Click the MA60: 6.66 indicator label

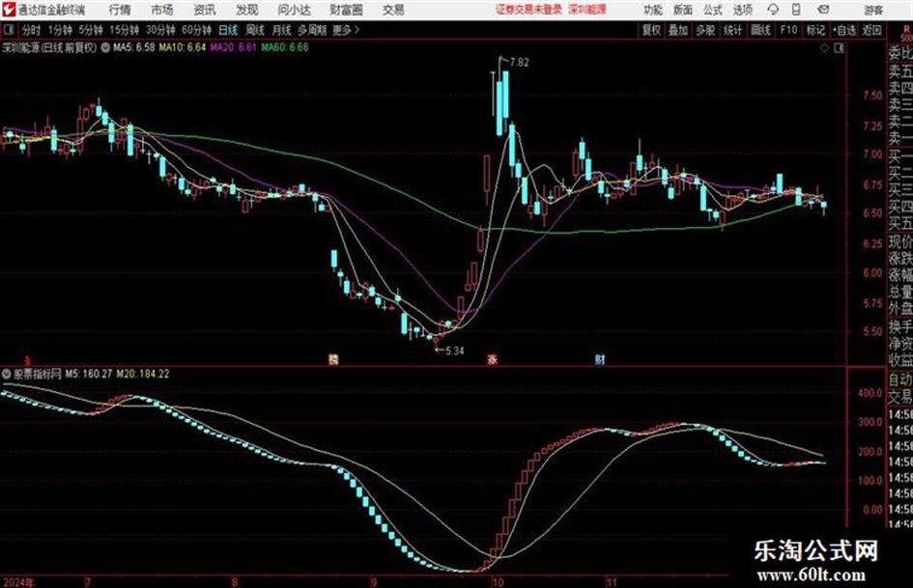[285, 47]
